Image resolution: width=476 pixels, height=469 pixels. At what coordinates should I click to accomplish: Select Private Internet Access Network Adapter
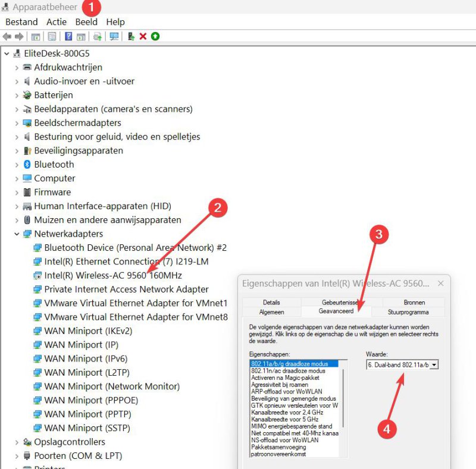126,289
